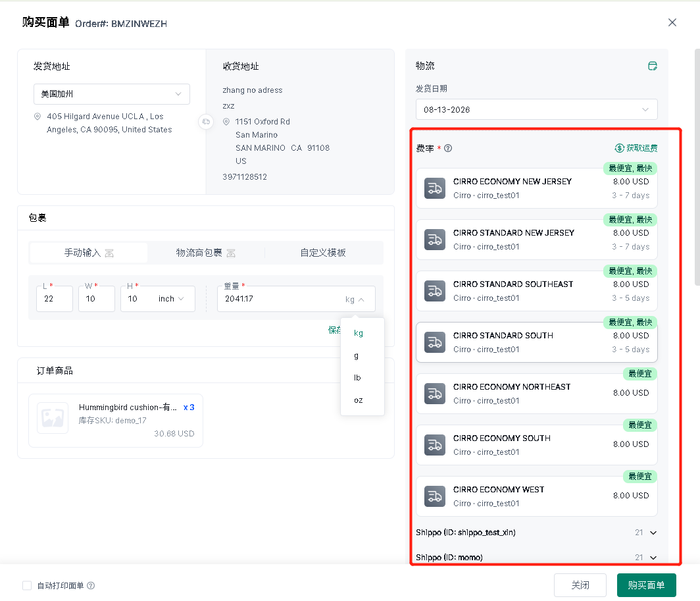Open the 美国加州 ship-from address dropdown
Screen dimensions: 700x601
click(x=112, y=94)
